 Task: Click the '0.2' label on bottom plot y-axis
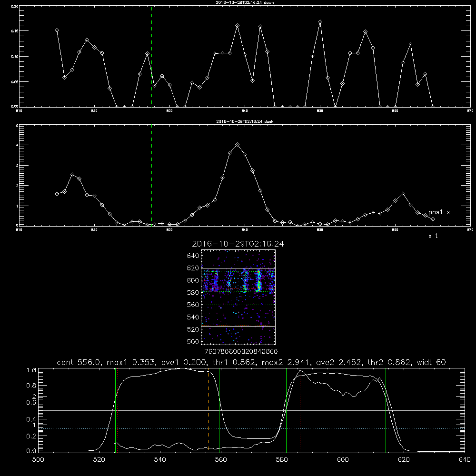point(31,436)
